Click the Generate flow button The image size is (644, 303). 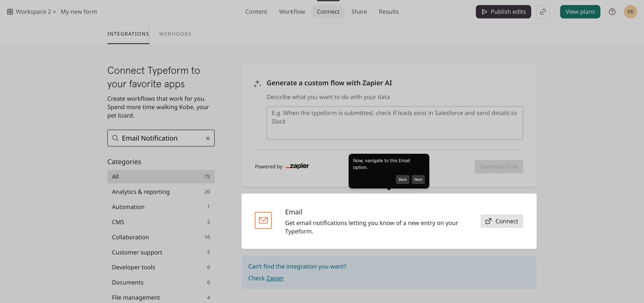pos(499,167)
